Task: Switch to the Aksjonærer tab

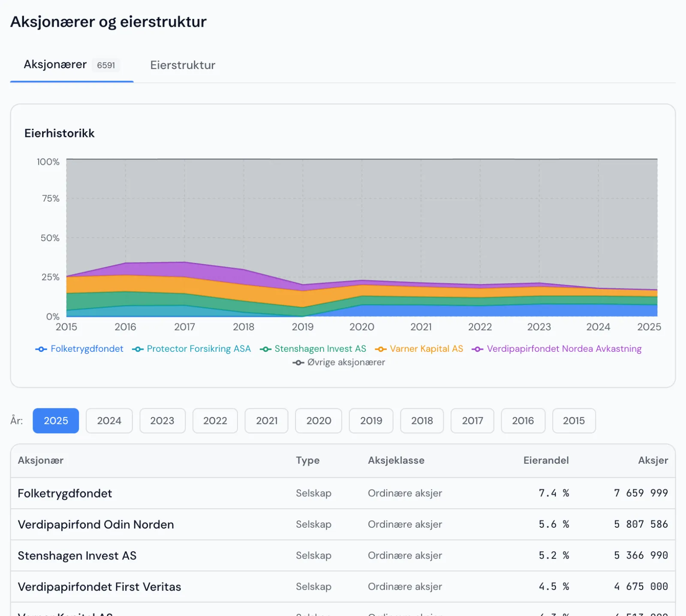Action: 72,65
